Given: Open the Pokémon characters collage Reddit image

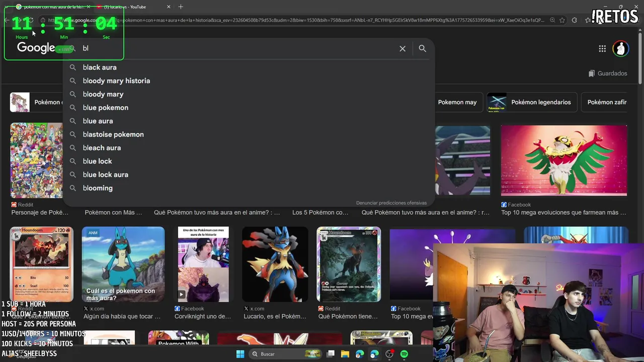Looking at the screenshot, I should [x=36, y=160].
